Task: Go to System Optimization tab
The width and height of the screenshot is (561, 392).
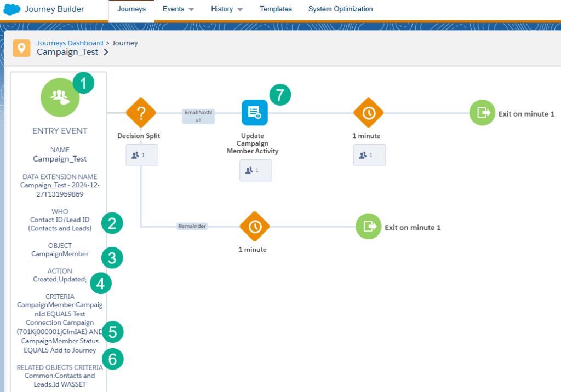Action: point(340,9)
